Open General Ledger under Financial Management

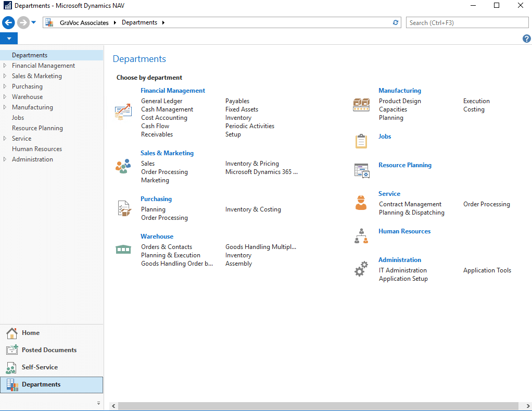(x=161, y=101)
